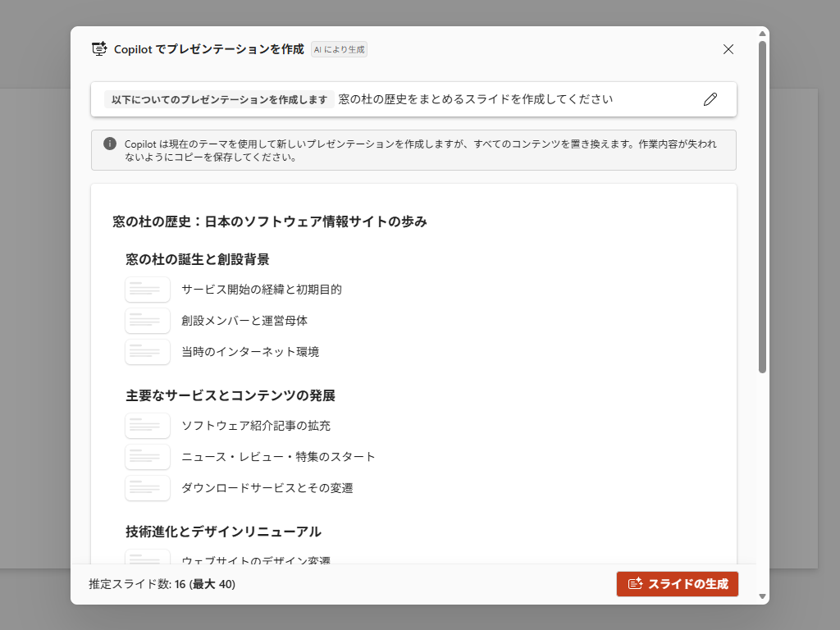
Task: Click the slide card icon beside 当時のインターネット環境
Action: tap(148, 352)
